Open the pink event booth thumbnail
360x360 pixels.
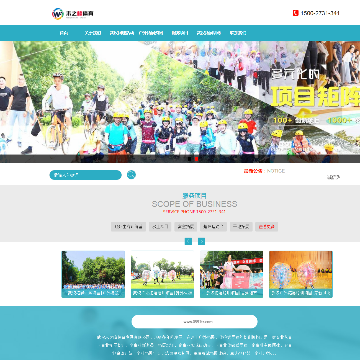(231, 274)
